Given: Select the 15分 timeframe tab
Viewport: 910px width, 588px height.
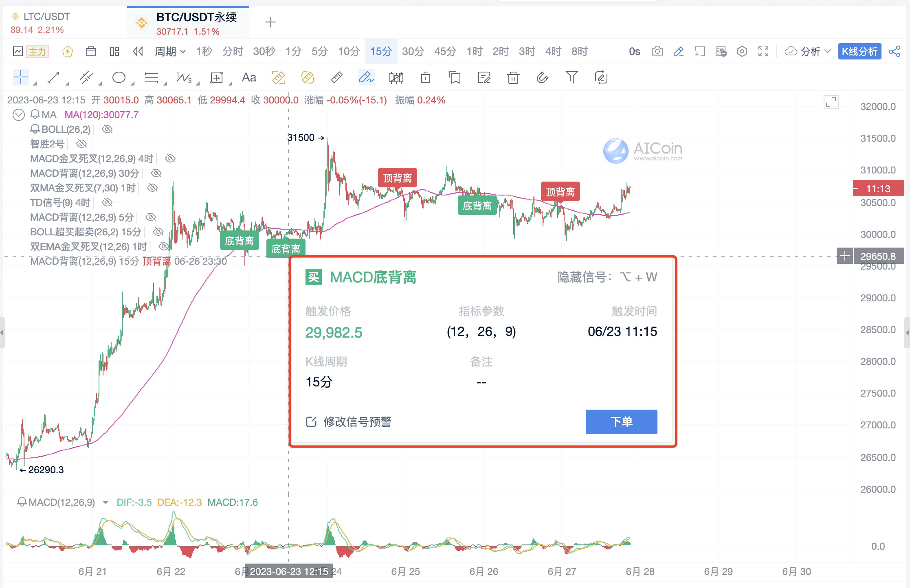Looking at the screenshot, I should pos(381,51).
